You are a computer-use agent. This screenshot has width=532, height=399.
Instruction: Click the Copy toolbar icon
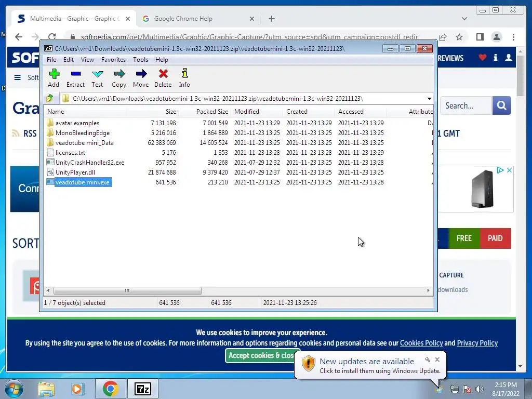click(119, 78)
